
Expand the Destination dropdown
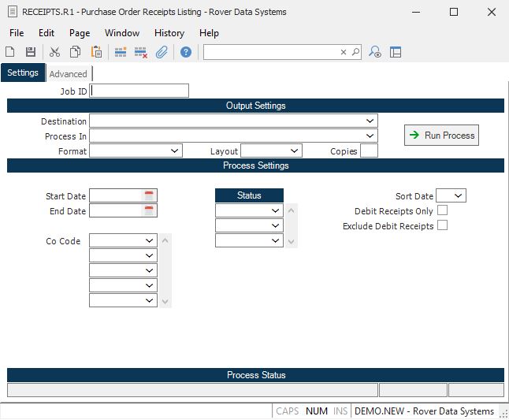[370, 121]
